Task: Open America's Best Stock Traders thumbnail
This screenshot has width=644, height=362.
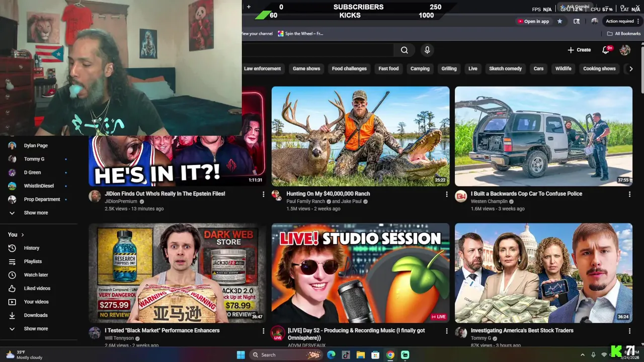Action: 543,273
